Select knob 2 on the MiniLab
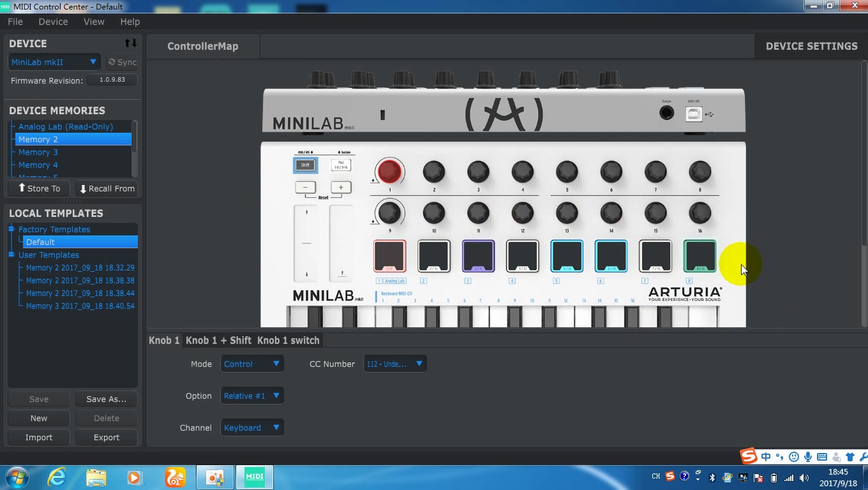This screenshot has height=490, width=868. pos(433,171)
